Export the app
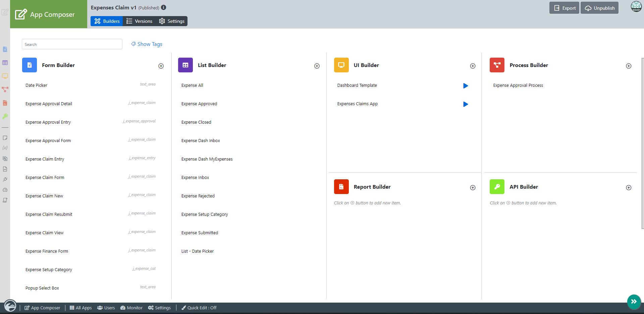 pos(564,8)
